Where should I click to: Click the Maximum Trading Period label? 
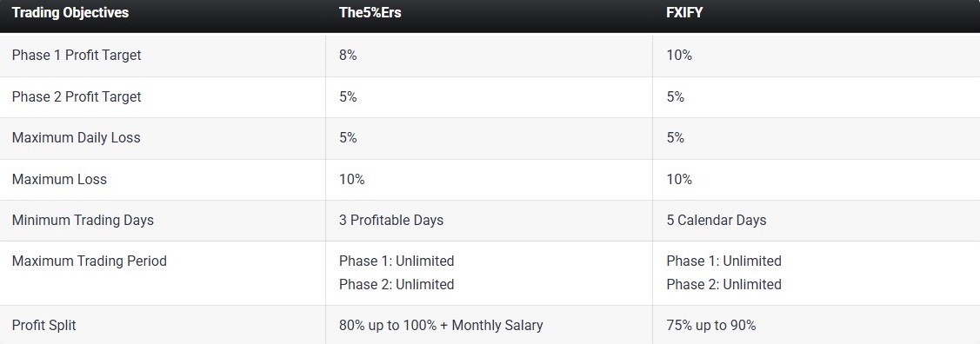coord(90,261)
